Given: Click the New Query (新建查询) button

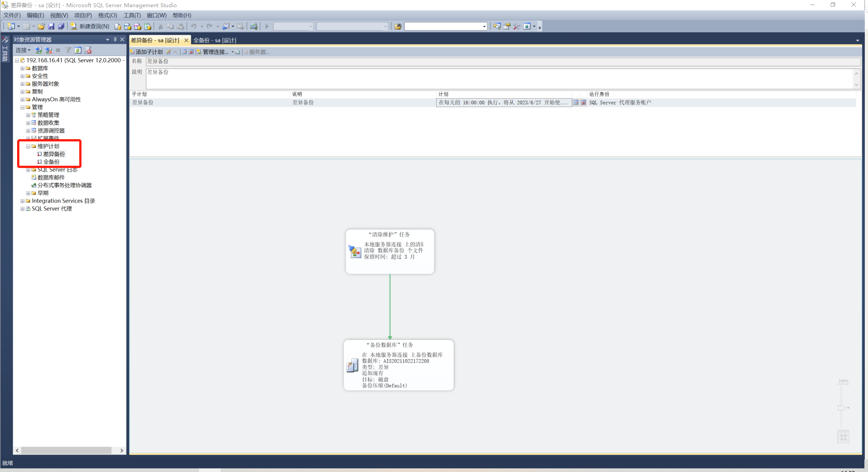Looking at the screenshot, I should pyautogui.click(x=90, y=27).
